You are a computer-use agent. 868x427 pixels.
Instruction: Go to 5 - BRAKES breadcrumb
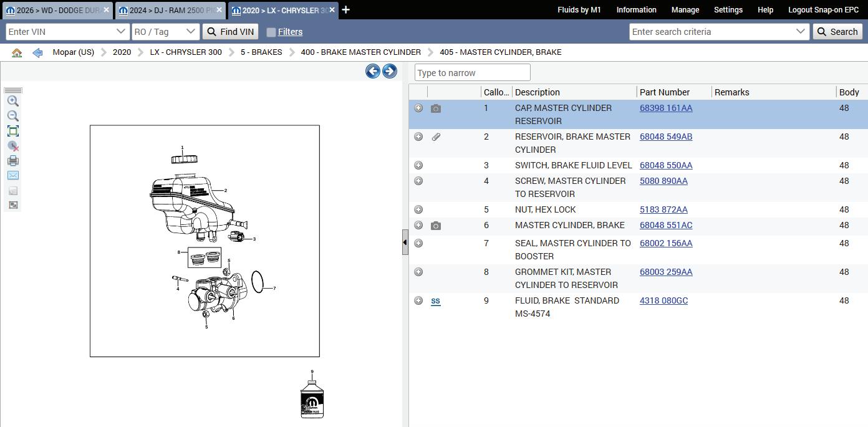click(261, 52)
